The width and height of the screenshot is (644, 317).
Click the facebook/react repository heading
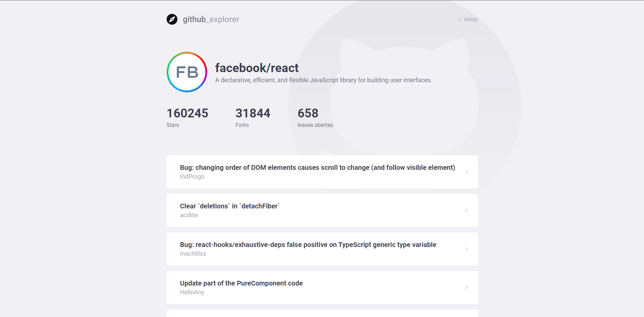pos(257,68)
